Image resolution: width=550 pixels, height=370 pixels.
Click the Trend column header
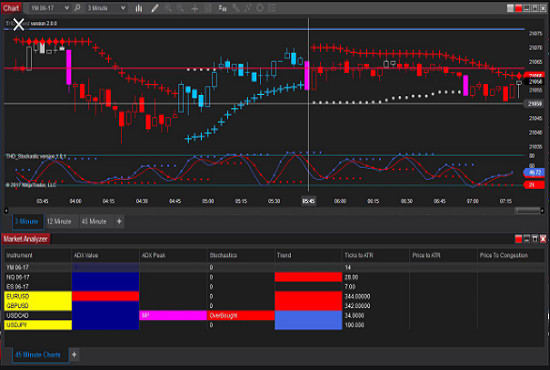pyautogui.click(x=308, y=255)
